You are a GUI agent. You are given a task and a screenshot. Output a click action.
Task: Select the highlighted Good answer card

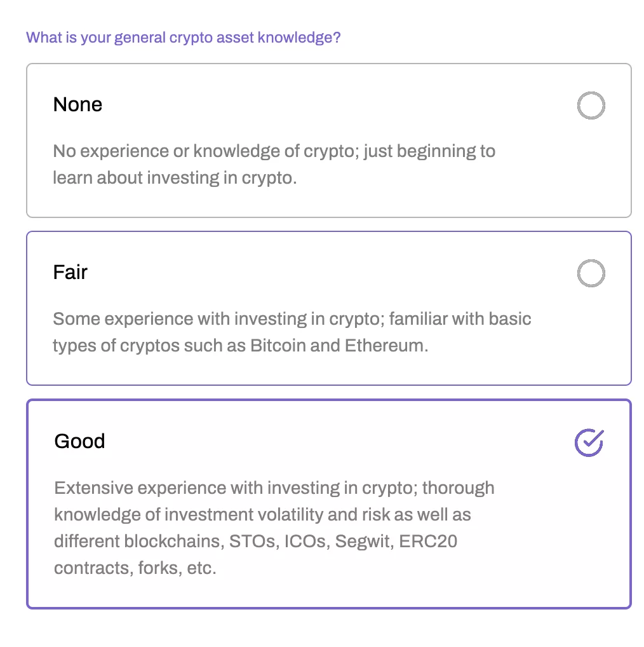(x=328, y=504)
